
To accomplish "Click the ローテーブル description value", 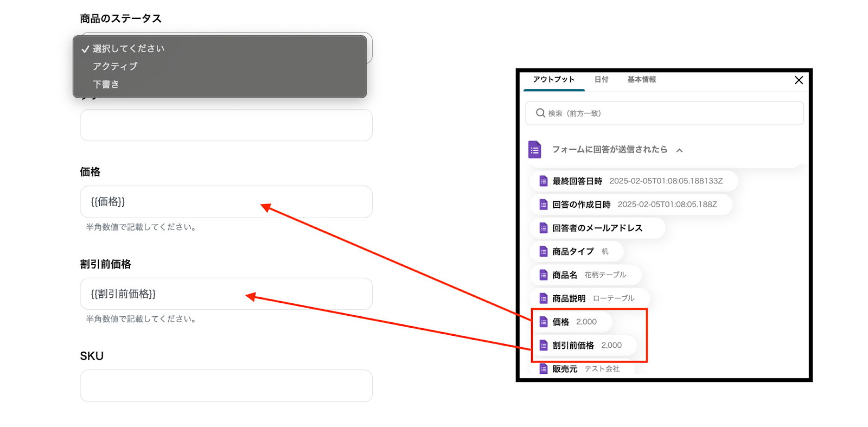I will click(x=614, y=298).
